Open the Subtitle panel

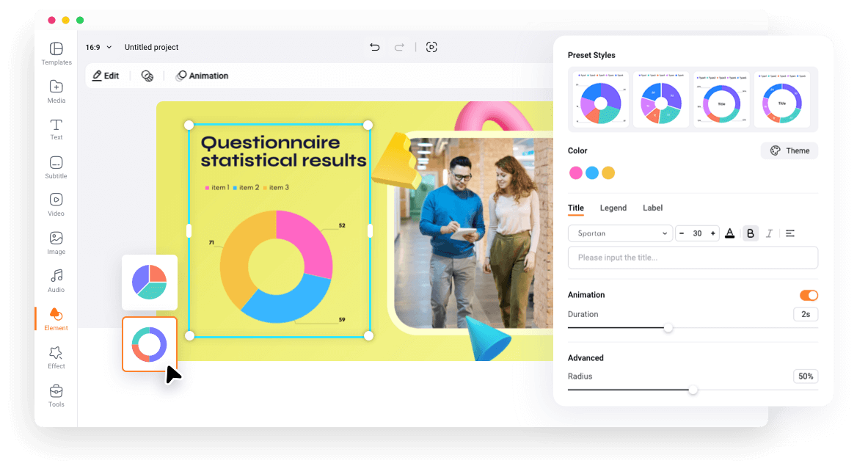pos(56,167)
